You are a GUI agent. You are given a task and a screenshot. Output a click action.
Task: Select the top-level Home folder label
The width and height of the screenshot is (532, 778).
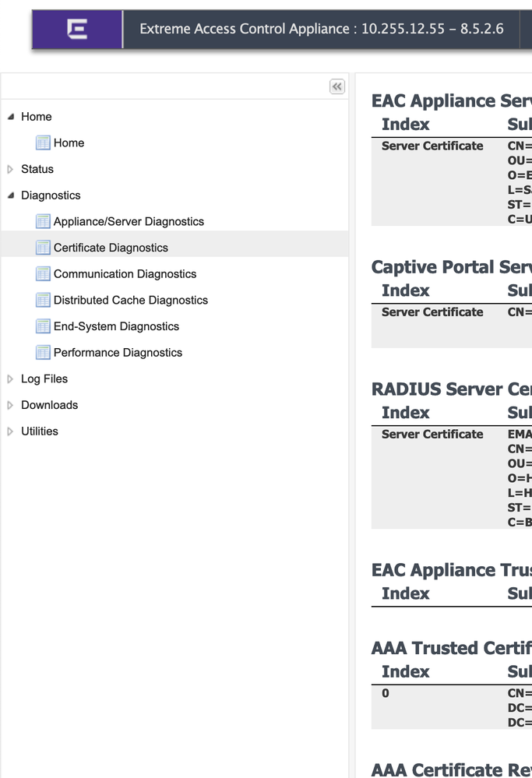click(37, 117)
